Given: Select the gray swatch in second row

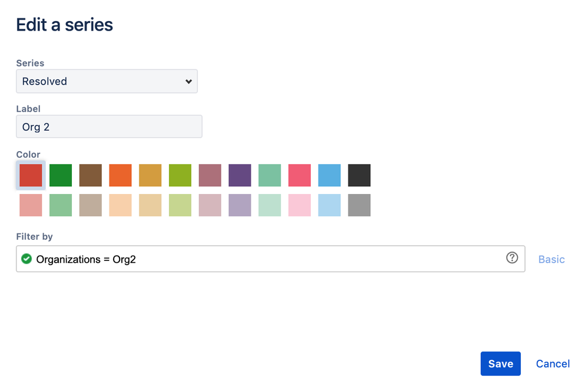Looking at the screenshot, I should pyautogui.click(x=359, y=205).
